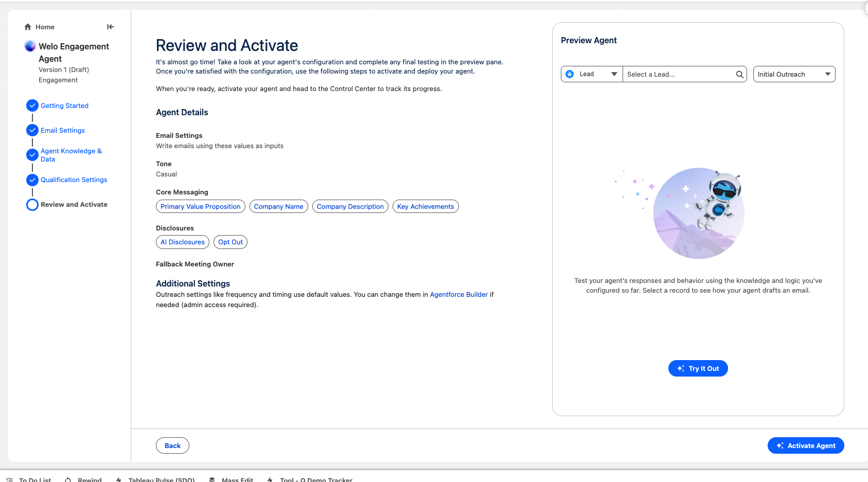
Task: Open the Agent Knowledge & Data step
Action: click(71, 155)
